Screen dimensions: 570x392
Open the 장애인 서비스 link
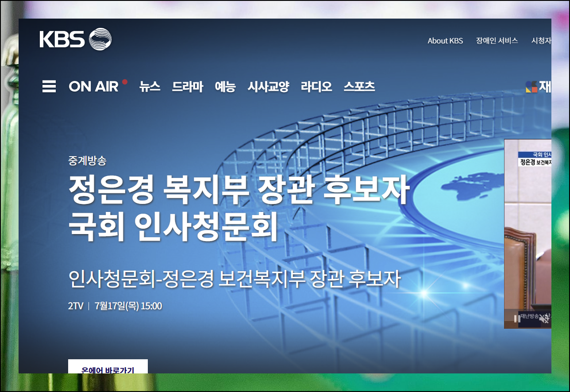click(x=497, y=41)
